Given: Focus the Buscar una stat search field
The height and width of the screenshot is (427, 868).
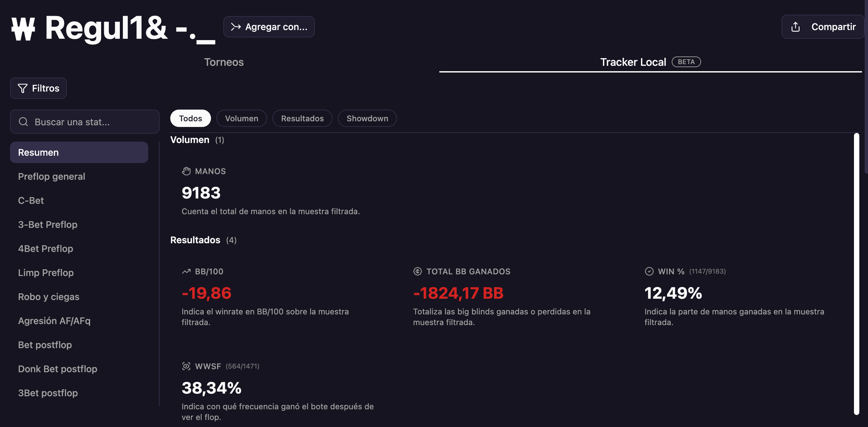Looking at the screenshot, I should (x=84, y=122).
